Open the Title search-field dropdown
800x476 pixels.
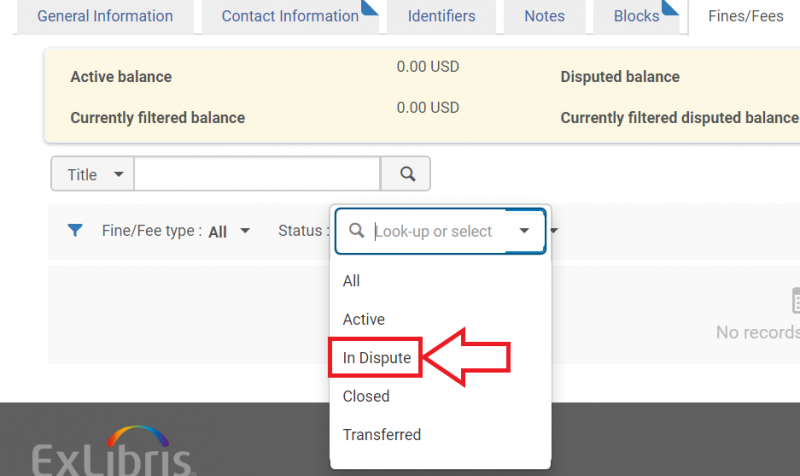click(93, 174)
